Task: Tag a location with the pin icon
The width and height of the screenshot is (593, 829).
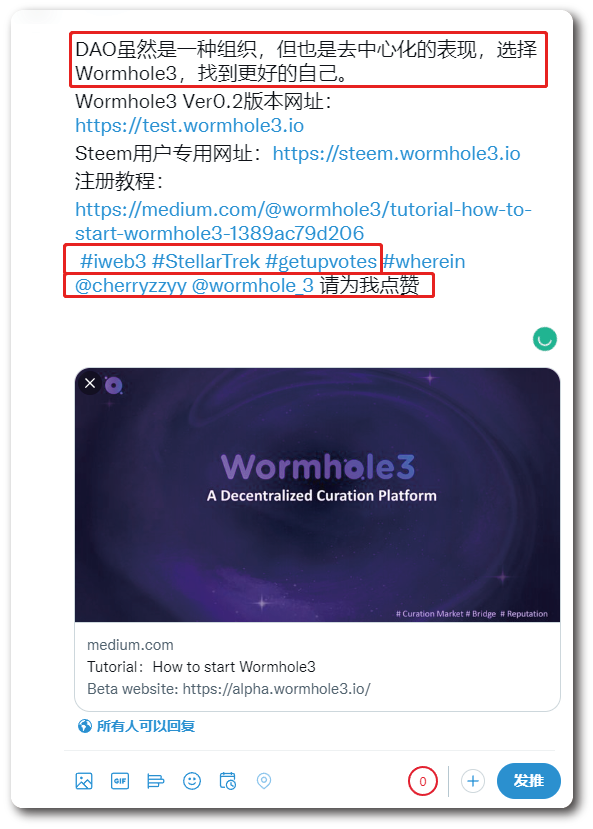Action: 264,781
